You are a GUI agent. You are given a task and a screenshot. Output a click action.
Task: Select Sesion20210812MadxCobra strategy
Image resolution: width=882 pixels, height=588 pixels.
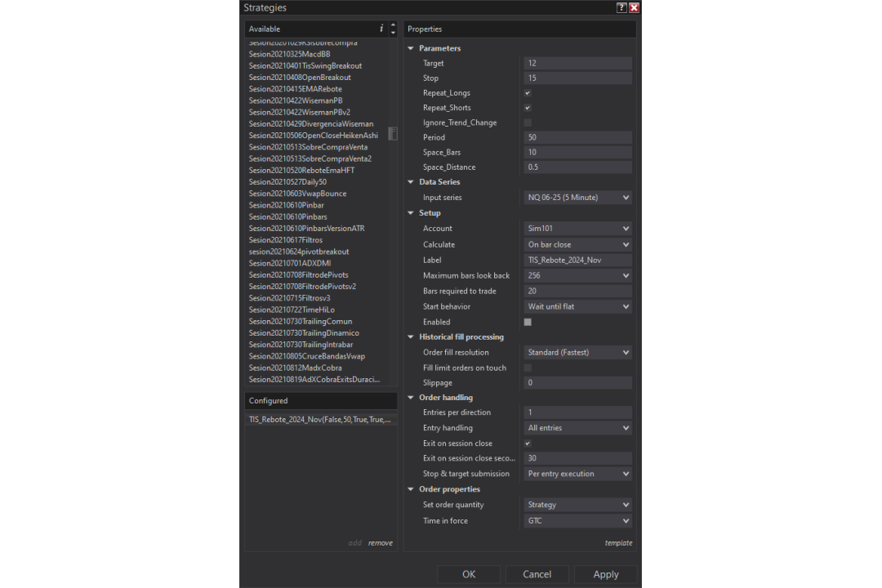[x=296, y=368]
